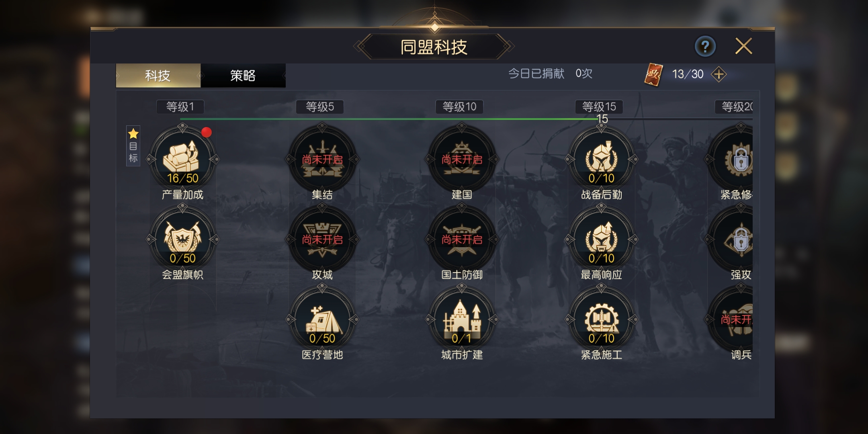Open the 紧急施工 gear icon

tap(602, 319)
